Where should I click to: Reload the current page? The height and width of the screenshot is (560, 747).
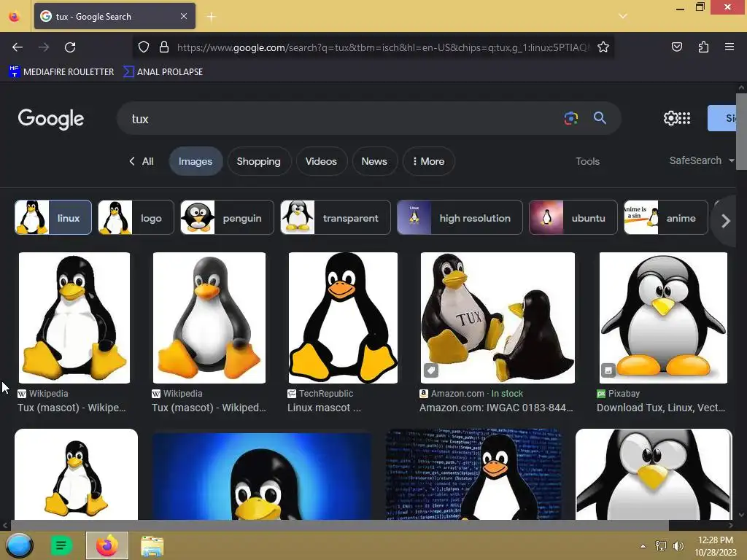[x=70, y=47]
